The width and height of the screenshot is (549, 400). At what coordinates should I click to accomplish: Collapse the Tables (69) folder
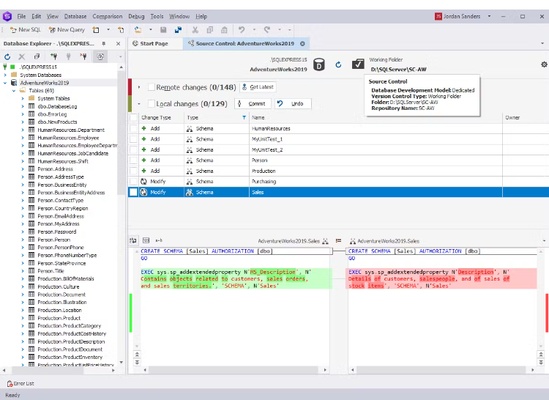[14, 91]
